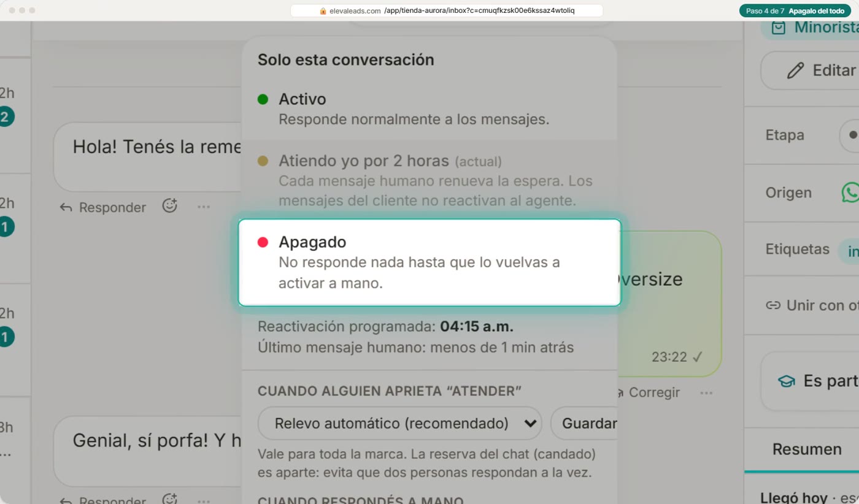
Task: Click the Etapa label
Action: (785, 135)
